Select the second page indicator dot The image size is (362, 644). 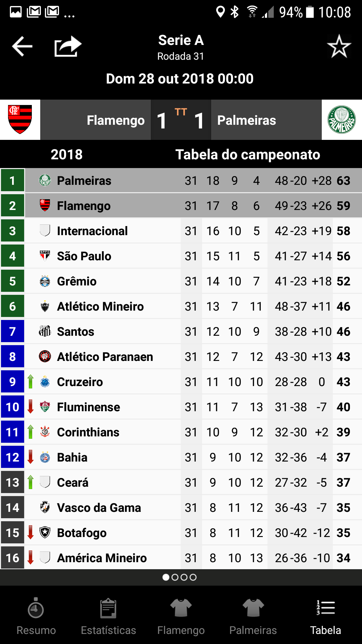(x=175, y=577)
